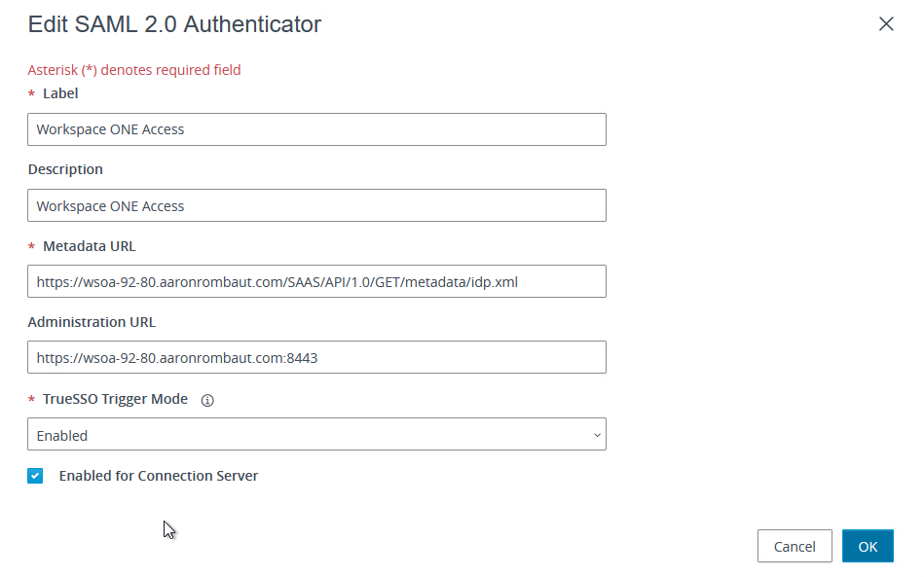This screenshot has width=924, height=577.
Task: Confirm changes with the OK button
Action: [x=868, y=547]
